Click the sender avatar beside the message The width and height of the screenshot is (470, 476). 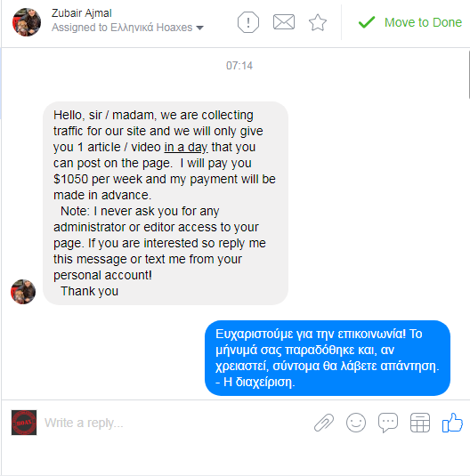tap(23, 292)
